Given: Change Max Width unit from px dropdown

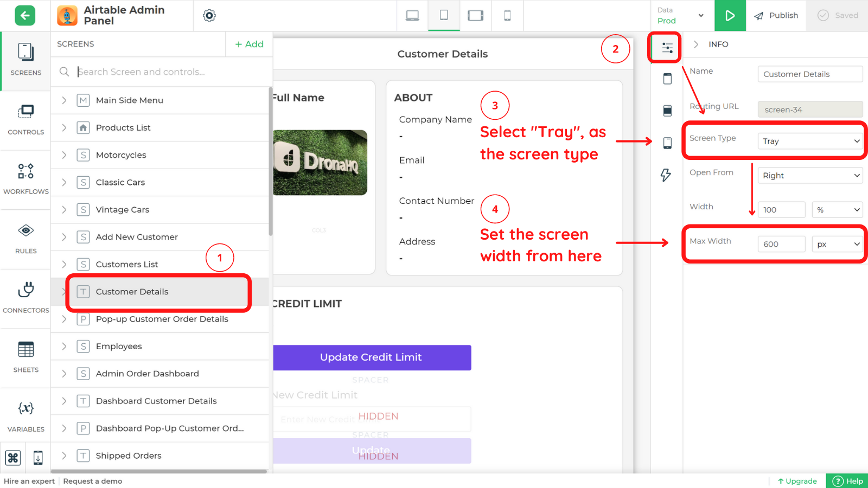Looking at the screenshot, I should (837, 244).
